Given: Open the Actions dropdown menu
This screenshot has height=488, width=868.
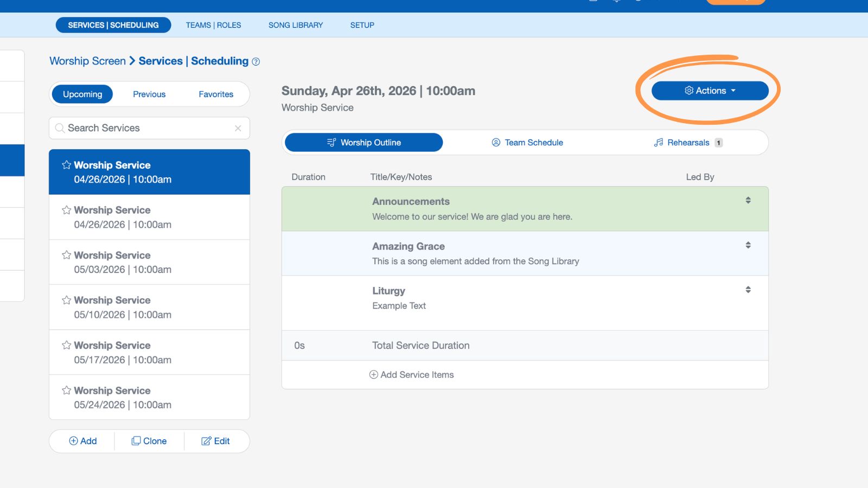Looking at the screenshot, I should 710,91.
